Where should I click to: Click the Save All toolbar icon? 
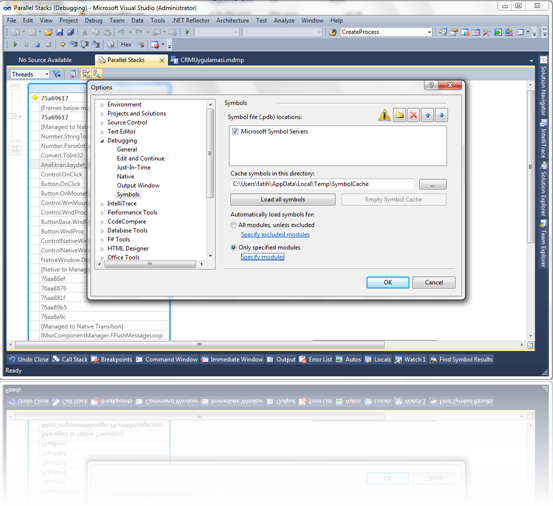pyautogui.click(x=71, y=32)
